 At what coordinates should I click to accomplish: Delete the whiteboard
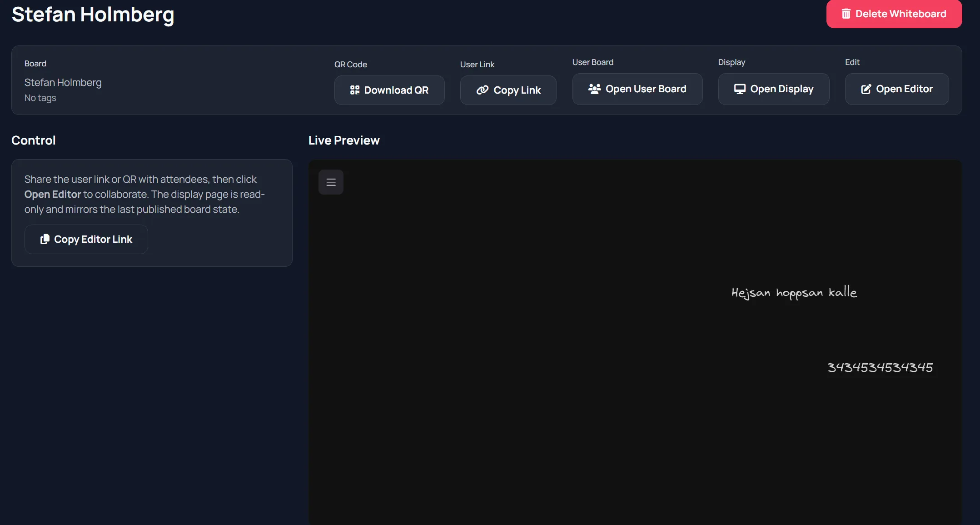coord(893,14)
